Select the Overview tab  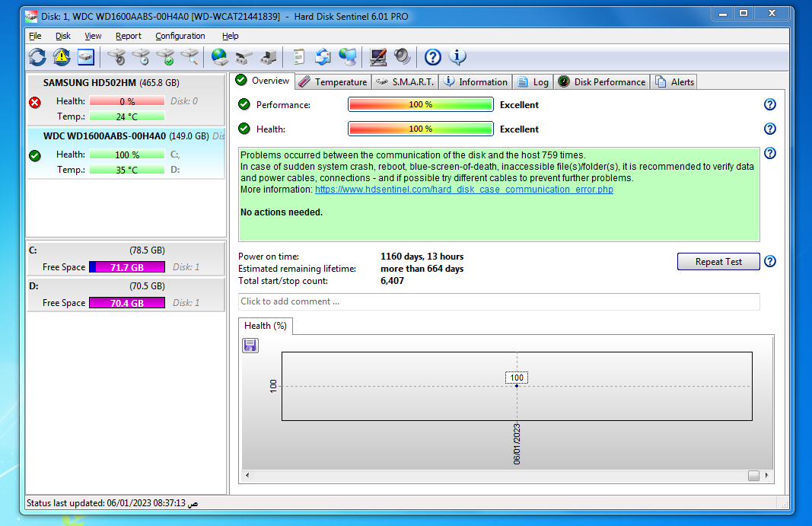[x=263, y=81]
